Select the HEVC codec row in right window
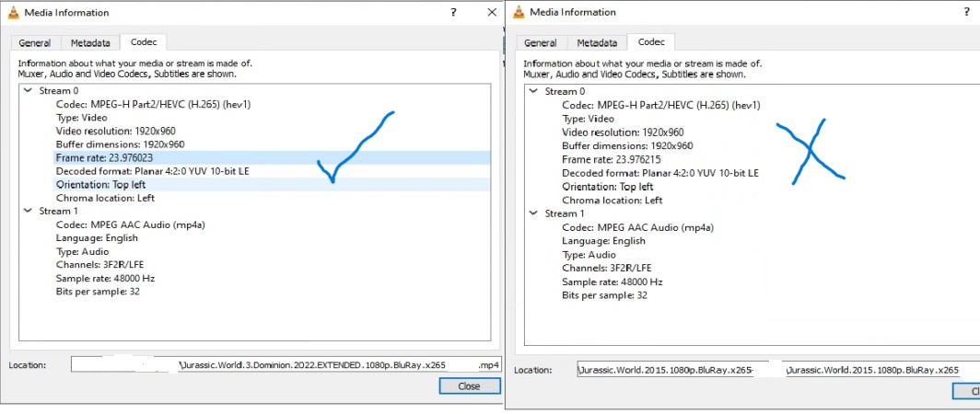The image size is (980, 414). point(659,105)
